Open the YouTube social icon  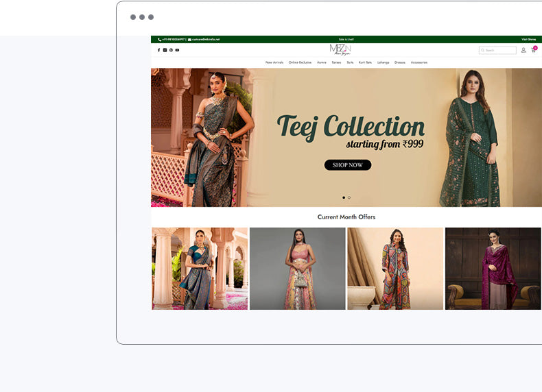(x=177, y=50)
